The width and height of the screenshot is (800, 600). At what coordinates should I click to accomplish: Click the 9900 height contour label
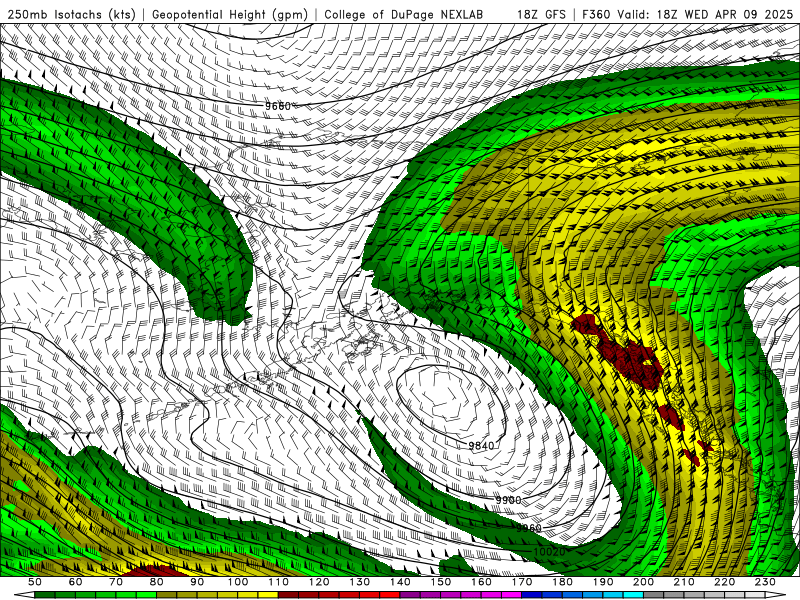[x=508, y=500]
